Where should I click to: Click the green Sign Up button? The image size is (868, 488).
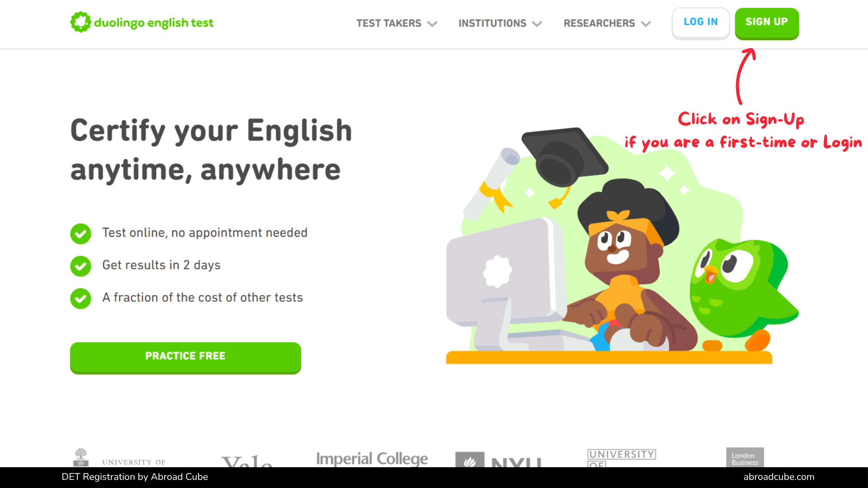pyautogui.click(x=767, y=23)
